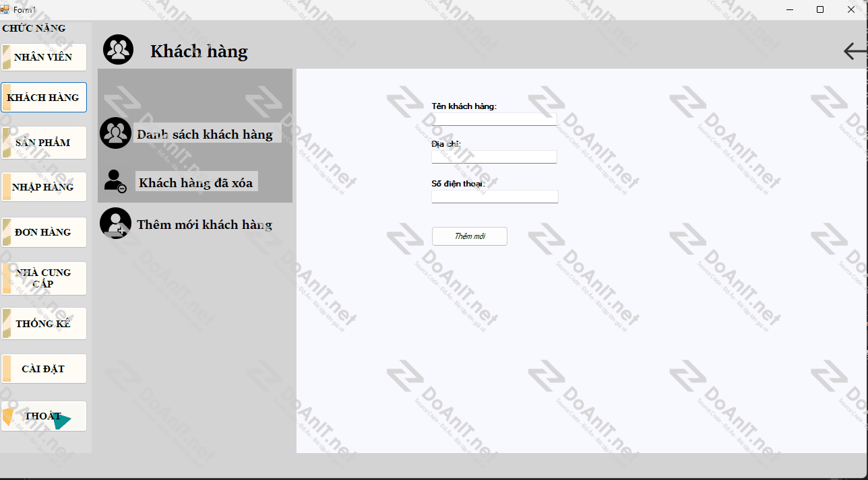The height and width of the screenshot is (480, 868).
Task: Go to SẢN PHẨM section
Action: [44, 143]
